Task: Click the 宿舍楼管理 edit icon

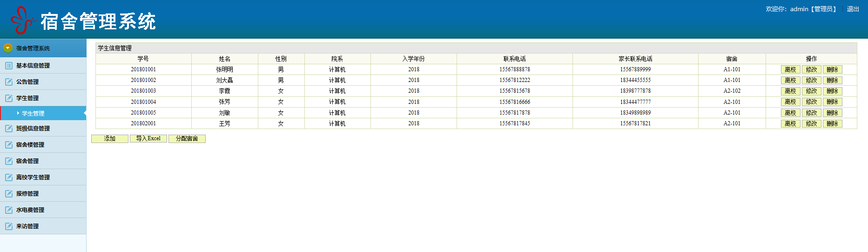Action: tap(9, 145)
